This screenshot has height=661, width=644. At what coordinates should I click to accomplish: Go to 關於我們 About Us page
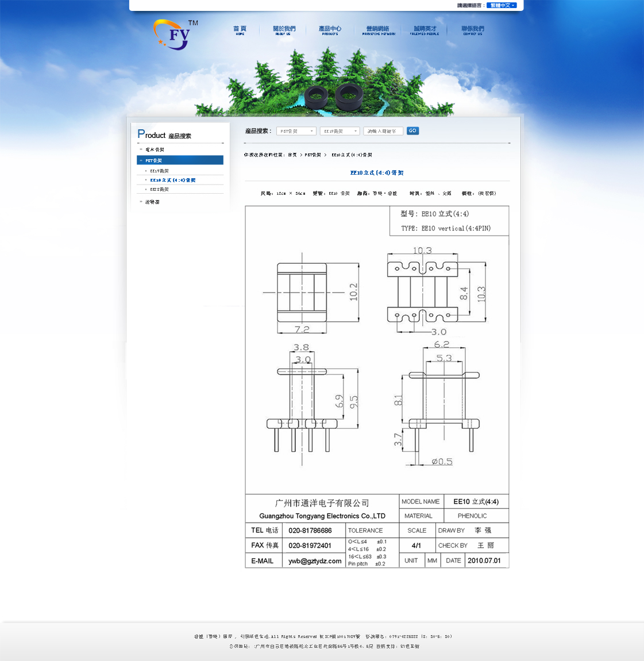click(x=284, y=30)
